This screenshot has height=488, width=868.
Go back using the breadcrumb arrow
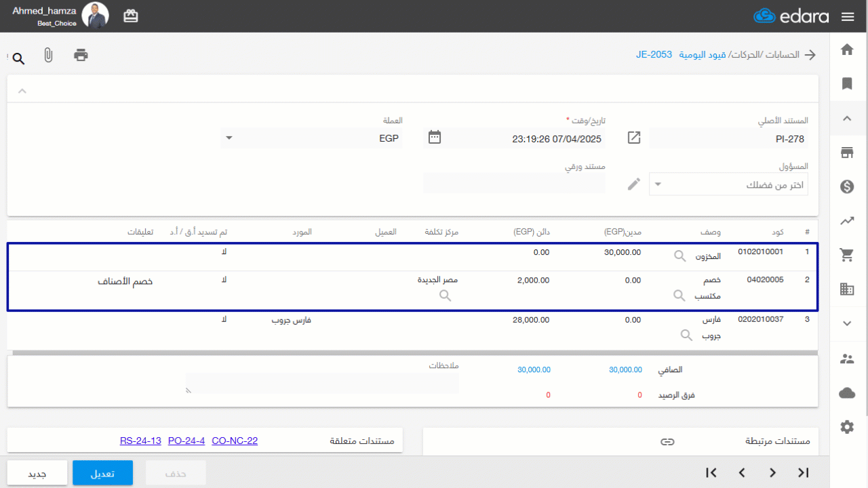point(810,55)
